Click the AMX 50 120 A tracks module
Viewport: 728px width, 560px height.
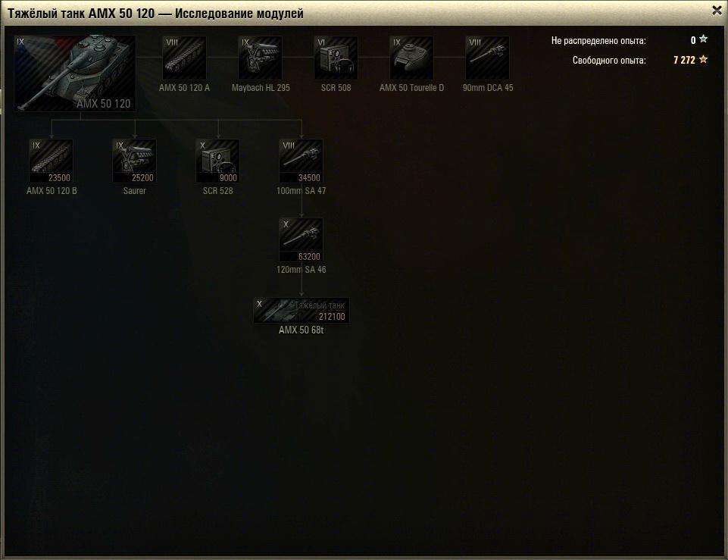[x=184, y=58]
